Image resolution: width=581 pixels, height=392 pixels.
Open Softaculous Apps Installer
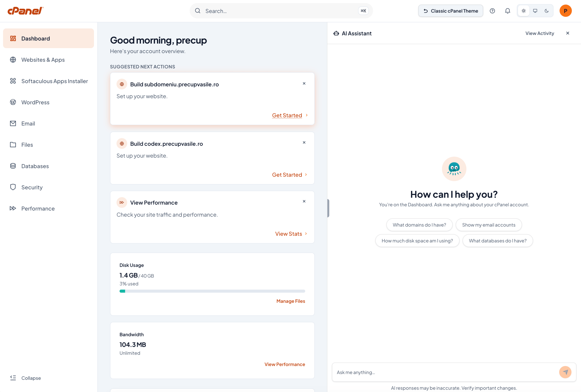tap(49, 81)
